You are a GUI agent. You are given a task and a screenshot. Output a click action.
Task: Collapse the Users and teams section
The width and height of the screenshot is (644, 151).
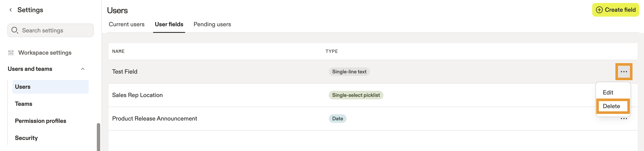tap(83, 69)
